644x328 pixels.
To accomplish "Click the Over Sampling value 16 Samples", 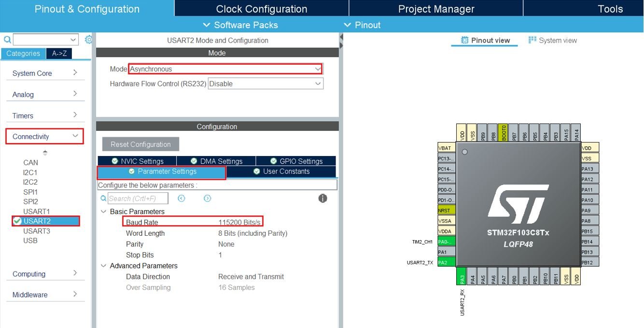I will click(x=237, y=287).
